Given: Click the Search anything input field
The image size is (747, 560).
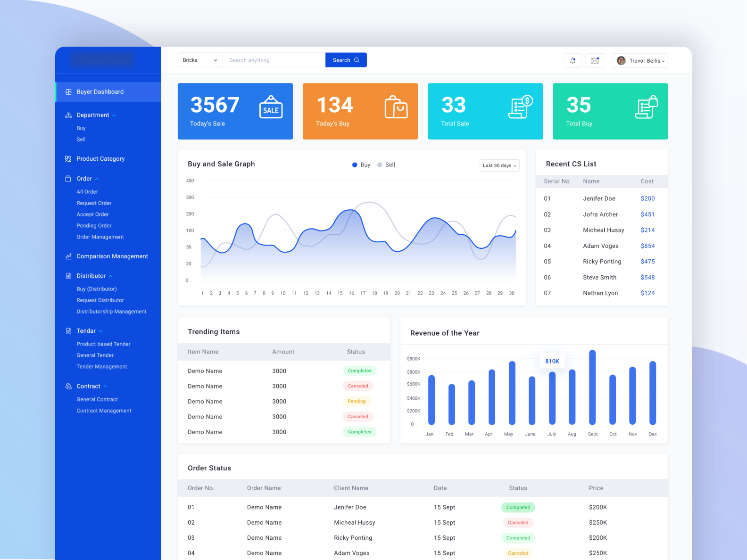Looking at the screenshot, I should click(274, 60).
